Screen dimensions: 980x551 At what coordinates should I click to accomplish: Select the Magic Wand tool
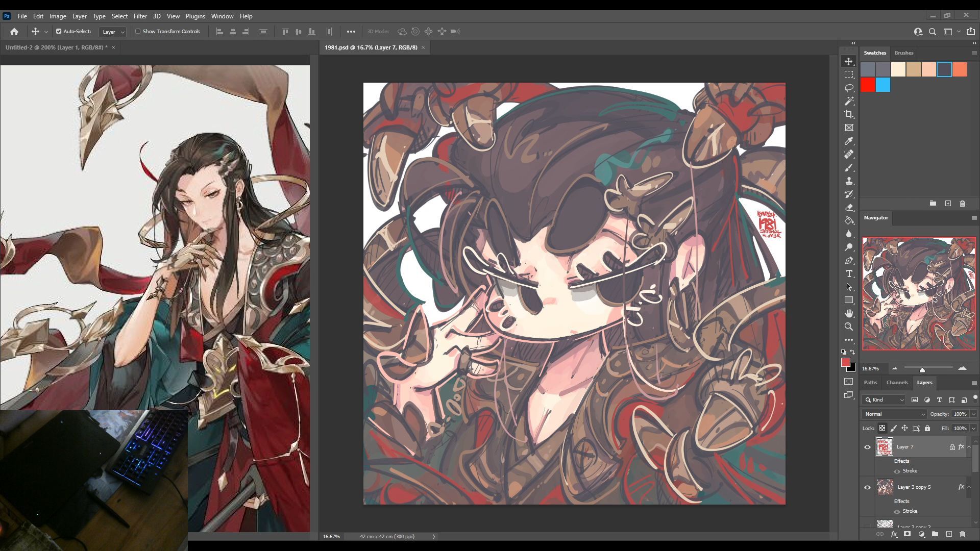(x=849, y=101)
